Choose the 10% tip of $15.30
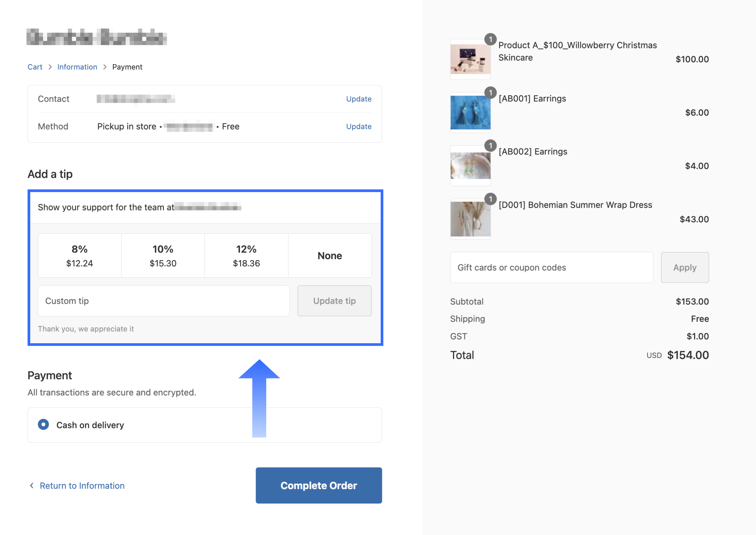756x535 pixels. click(x=163, y=255)
